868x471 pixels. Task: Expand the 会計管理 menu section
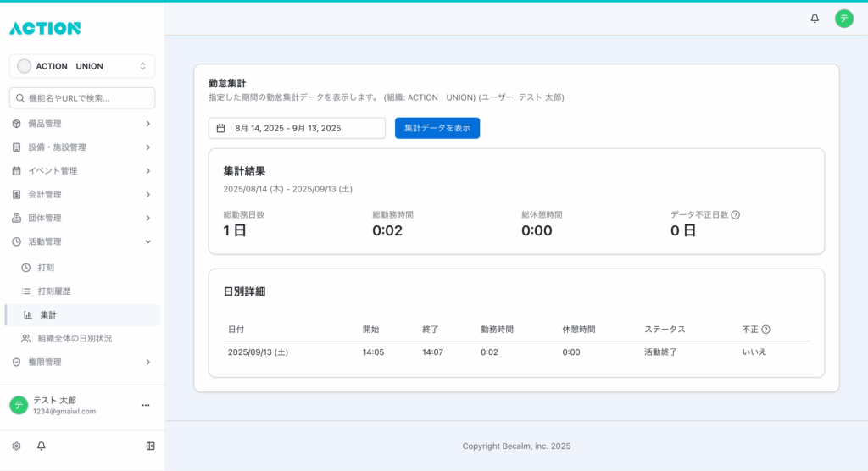pyautogui.click(x=82, y=195)
